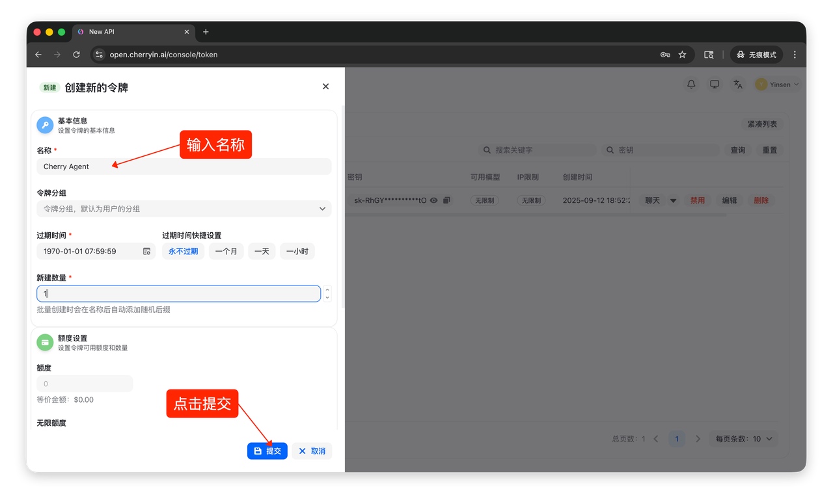Toggle key visibility eye icon

point(434,200)
